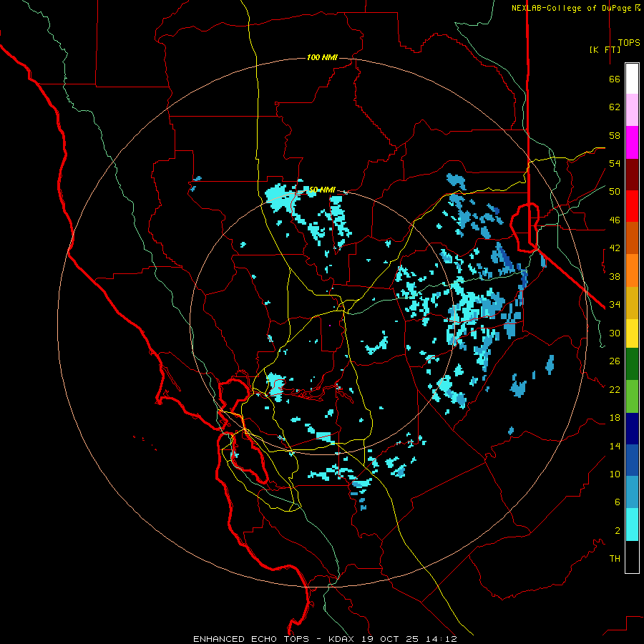Pick the light orange legend swatch

[632, 270]
